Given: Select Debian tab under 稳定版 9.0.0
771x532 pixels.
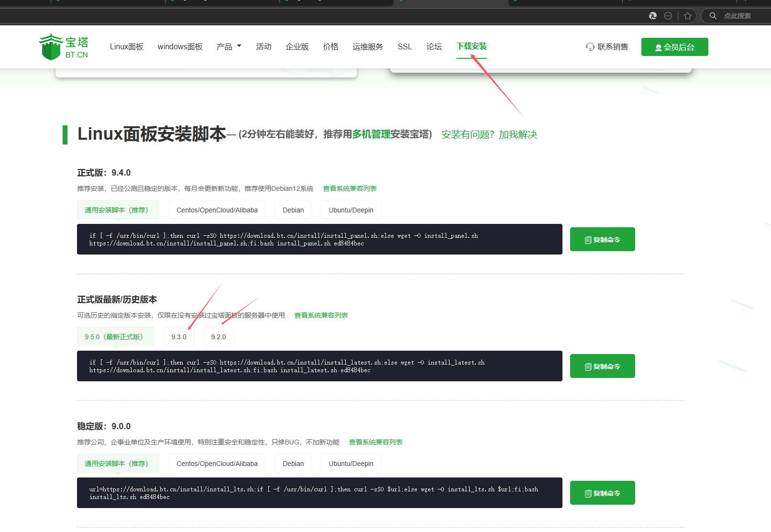Looking at the screenshot, I should [x=293, y=463].
